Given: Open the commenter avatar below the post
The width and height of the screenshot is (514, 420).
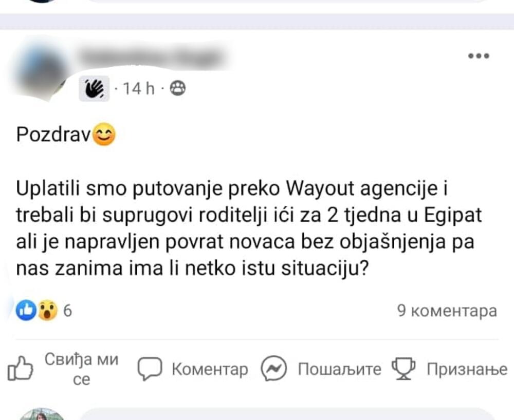Looking at the screenshot, I should (42, 414).
